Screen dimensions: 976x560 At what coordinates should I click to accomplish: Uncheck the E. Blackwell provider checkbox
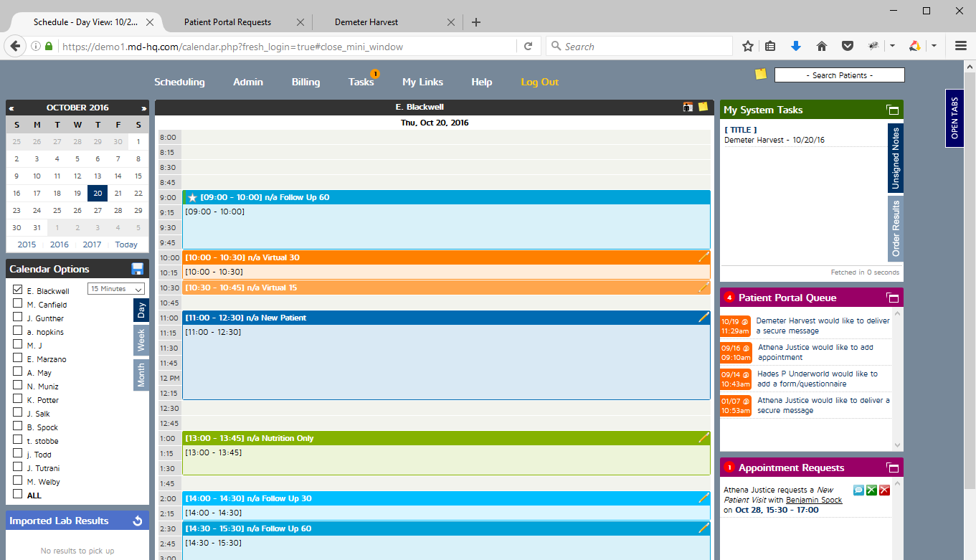16,290
